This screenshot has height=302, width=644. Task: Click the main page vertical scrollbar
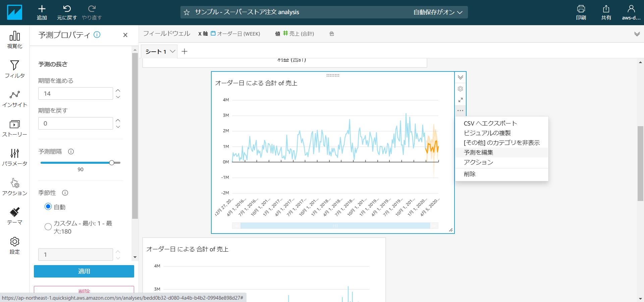640,163
